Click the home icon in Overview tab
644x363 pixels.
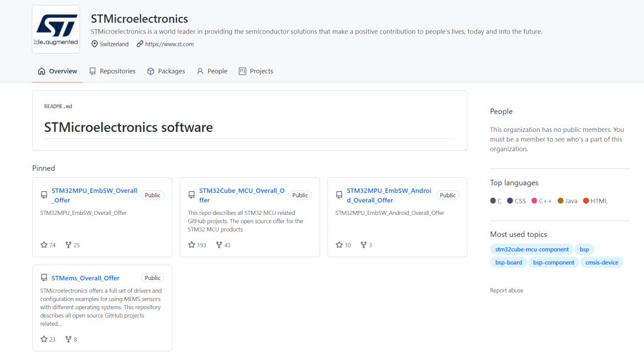42,71
